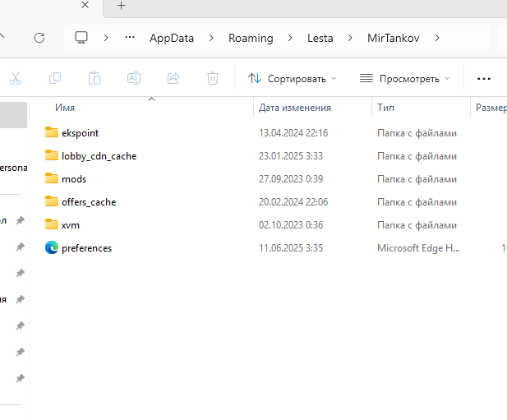Open the three-dots See more menu
Screen dimensions: 507x420
tap(483, 79)
